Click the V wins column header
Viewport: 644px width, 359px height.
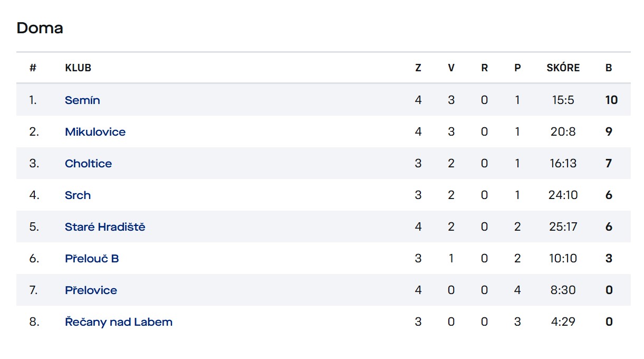click(451, 68)
